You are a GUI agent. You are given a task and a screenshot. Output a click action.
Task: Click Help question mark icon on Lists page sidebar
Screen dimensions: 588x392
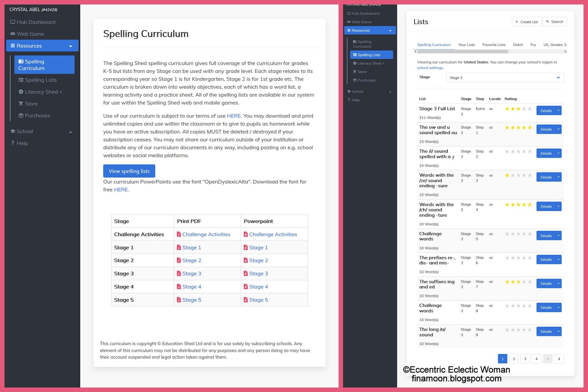click(349, 100)
